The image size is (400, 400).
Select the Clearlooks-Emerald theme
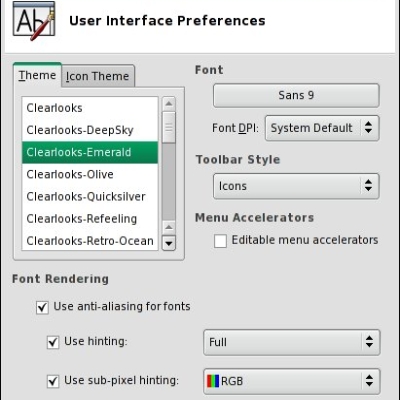coord(90,152)
